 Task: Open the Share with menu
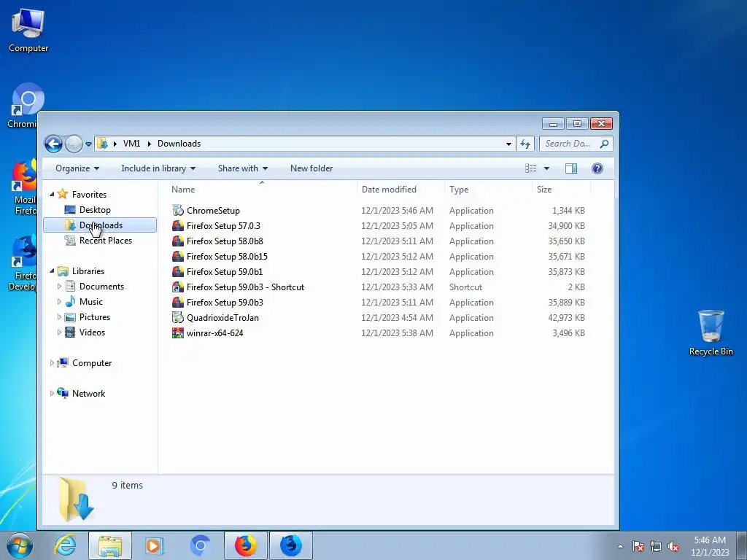coord(243,168)
